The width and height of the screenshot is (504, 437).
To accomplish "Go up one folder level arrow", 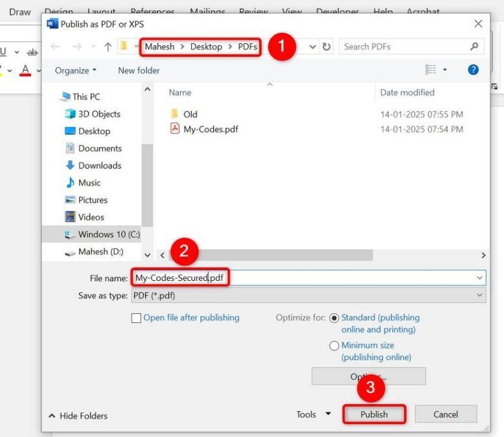I will (108, 47).
